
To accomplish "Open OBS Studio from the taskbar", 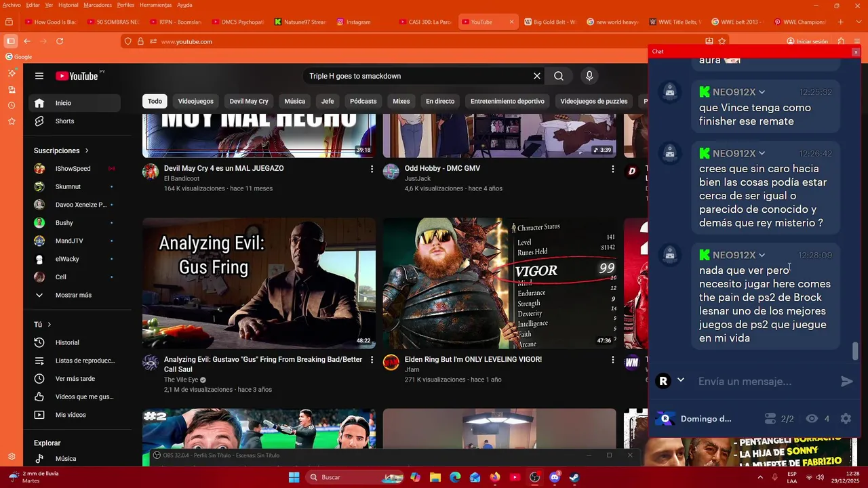I will 534,477.
